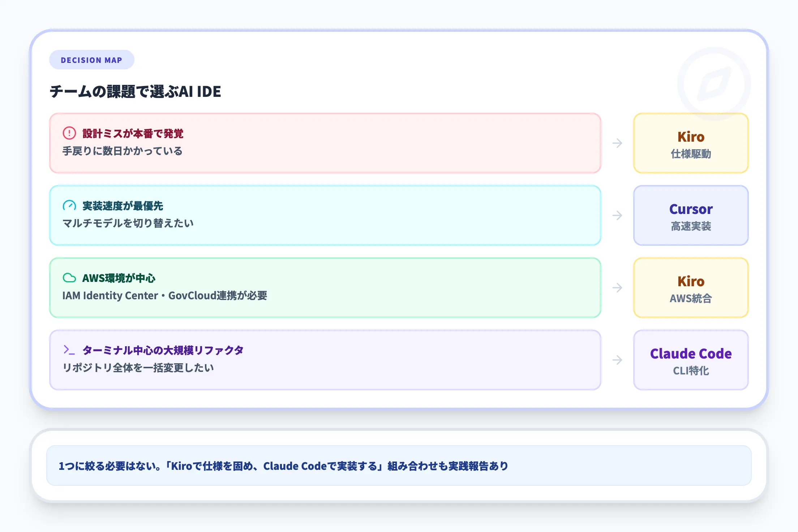
Task: Click the 実装速度が最優先 row
Action: (x=325, y=215)
